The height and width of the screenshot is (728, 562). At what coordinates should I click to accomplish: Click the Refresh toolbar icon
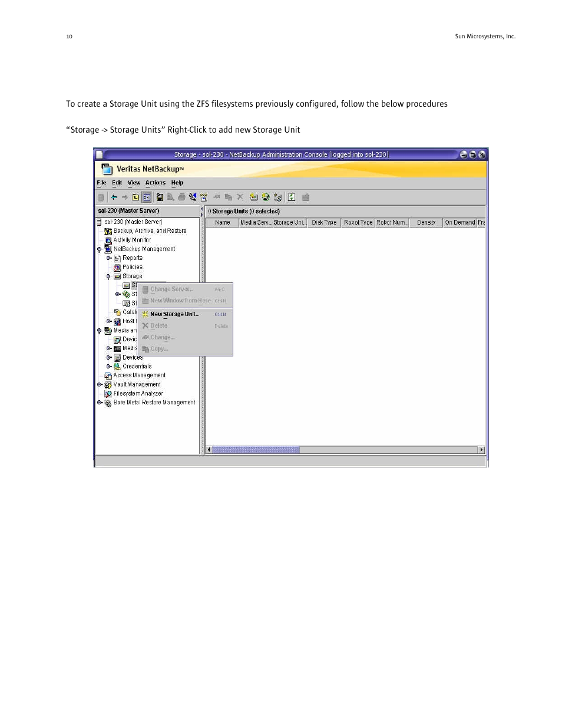point(292,197)
